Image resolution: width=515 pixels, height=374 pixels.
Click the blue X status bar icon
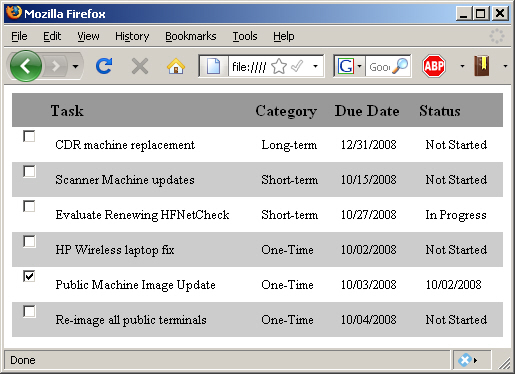(x=464, y=360)
